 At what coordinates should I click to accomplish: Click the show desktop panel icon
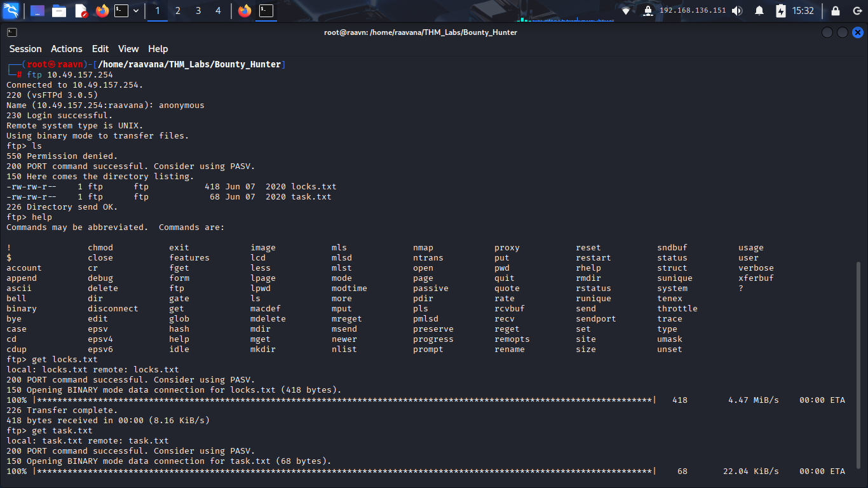[37, 11]
